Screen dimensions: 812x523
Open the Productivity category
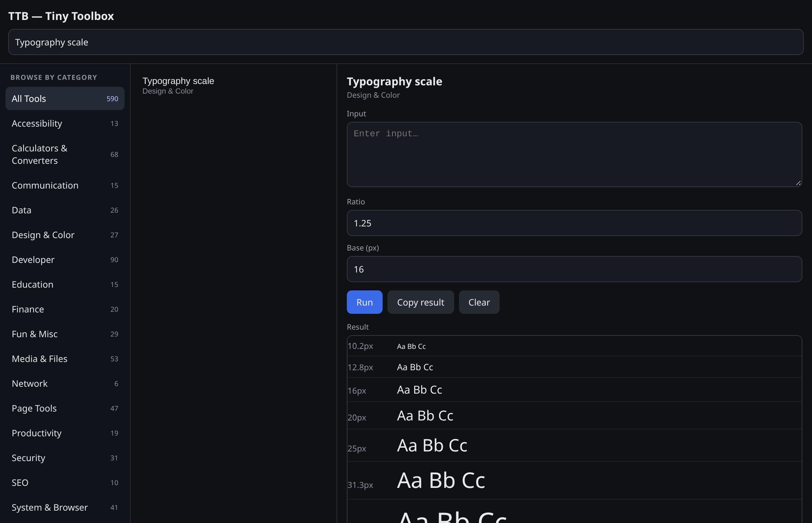click(x=65, y=433)
